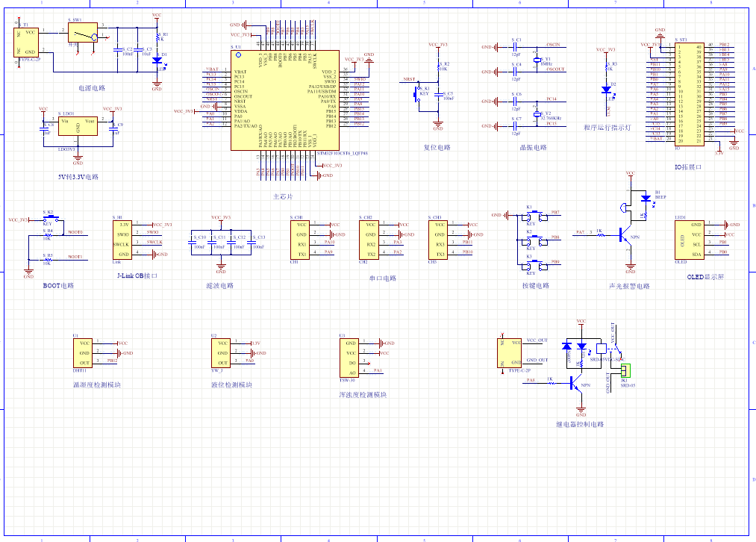
Task: Click the IO拓展口 section label
Action: coord(688,167)
